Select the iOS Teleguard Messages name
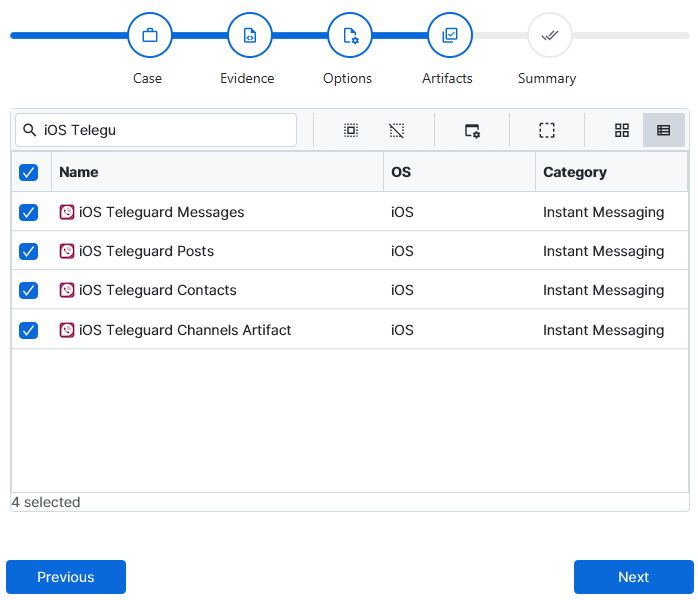Screen dimensions: 698x600 click(x=162, y=212)
